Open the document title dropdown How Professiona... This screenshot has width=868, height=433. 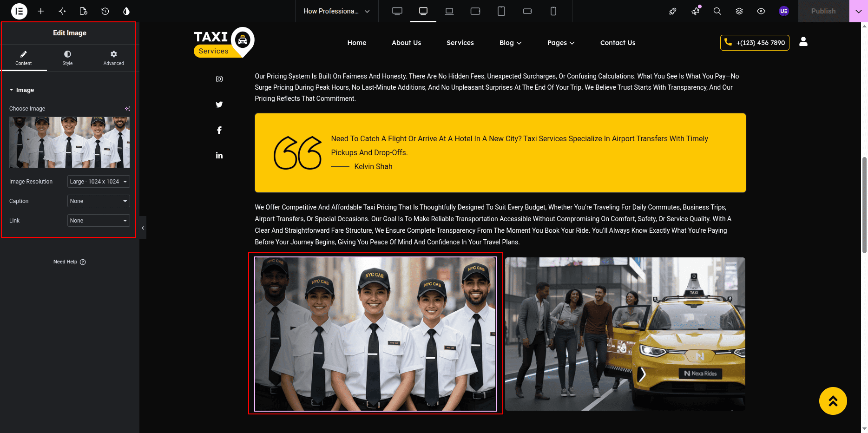[x=336, y=11]
